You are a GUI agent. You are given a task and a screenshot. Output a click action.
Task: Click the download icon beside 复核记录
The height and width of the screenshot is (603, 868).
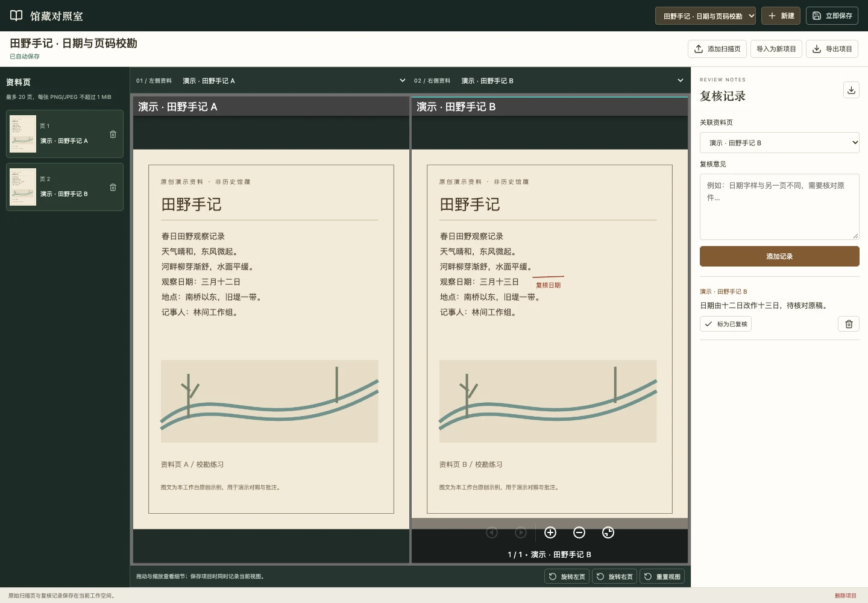(851, 90)
